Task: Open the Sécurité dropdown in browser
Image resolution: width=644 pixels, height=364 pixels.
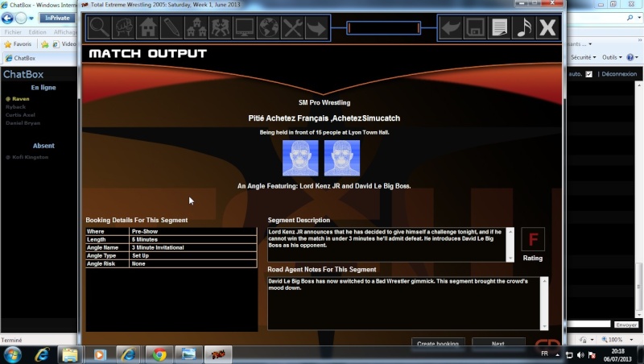Action: [583, 57]
